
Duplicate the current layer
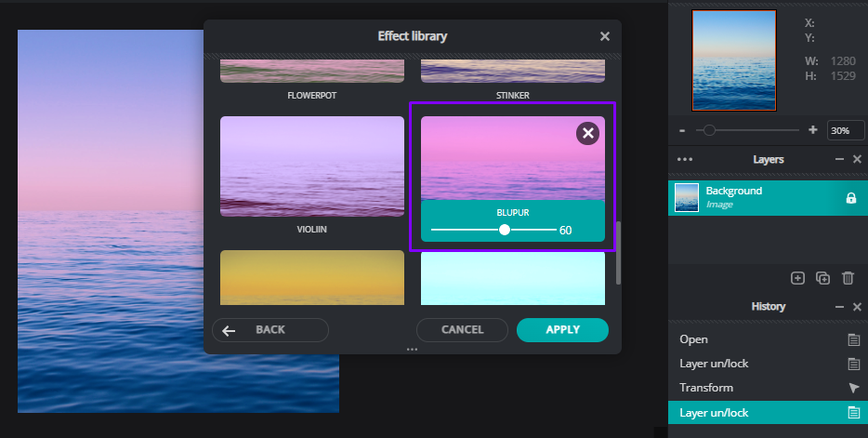(x=822, y=278)
